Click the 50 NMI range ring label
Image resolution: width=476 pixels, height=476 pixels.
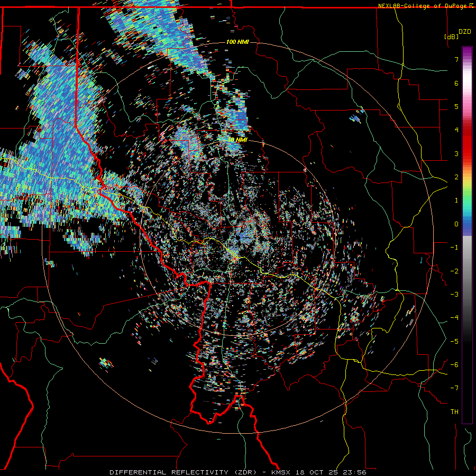point(237,140)
